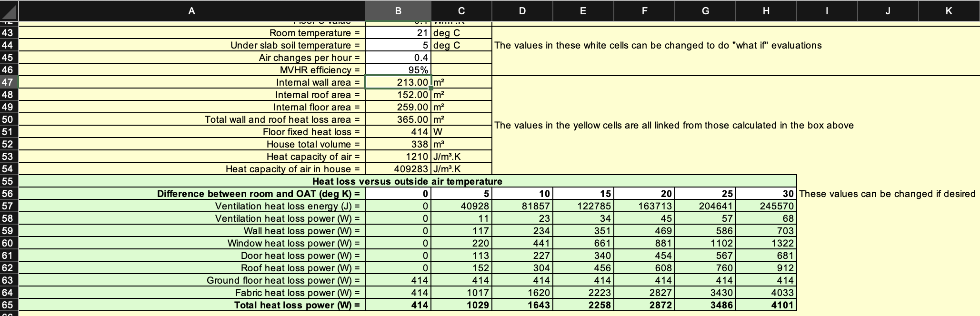
Task: Select the row 56 header
Action: click(8, 194)
